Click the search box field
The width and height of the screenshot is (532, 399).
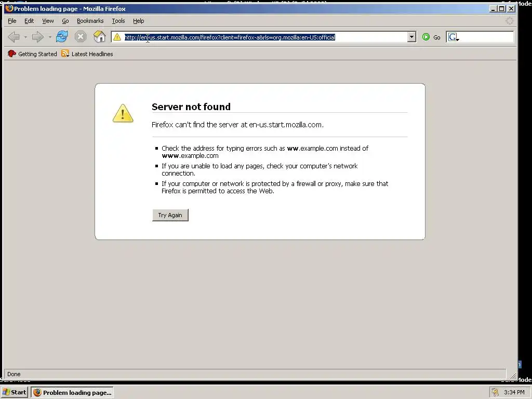(x=486, y=37)
